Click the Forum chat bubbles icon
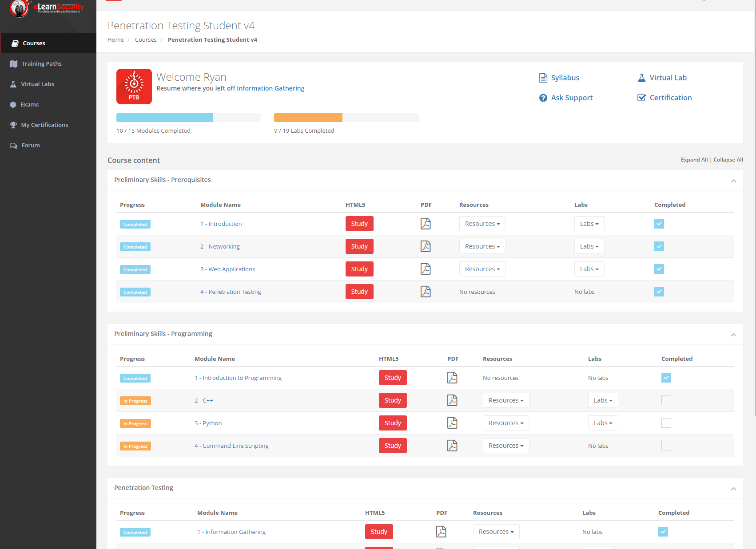The image size is (756, 549). (14, 146)
